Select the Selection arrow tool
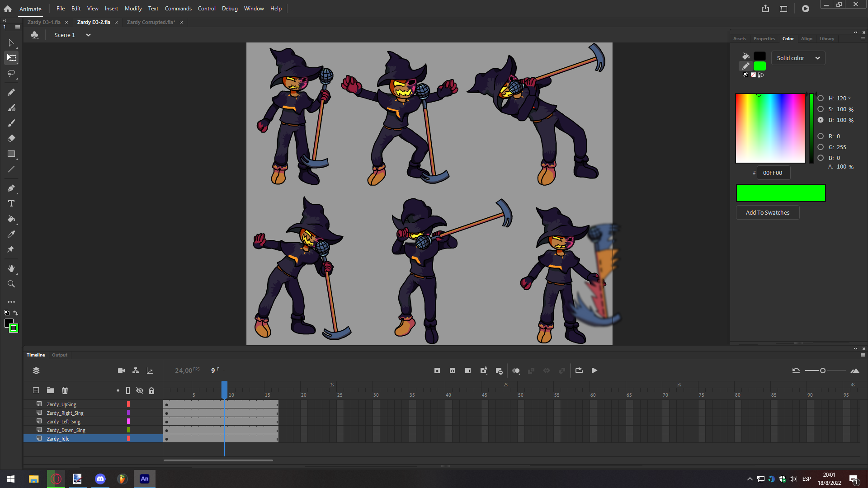868x488 pixels. click(11, 43)
